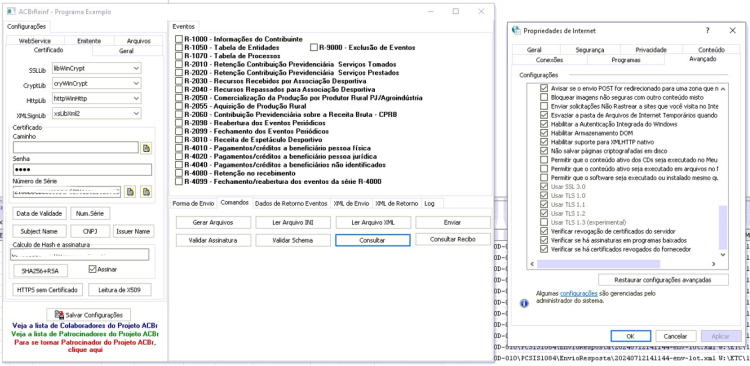This screenshot has height=366, width=750.
Task: Check R-4010 beneficiário pessoa física event
Action: [x=179, y=148]
